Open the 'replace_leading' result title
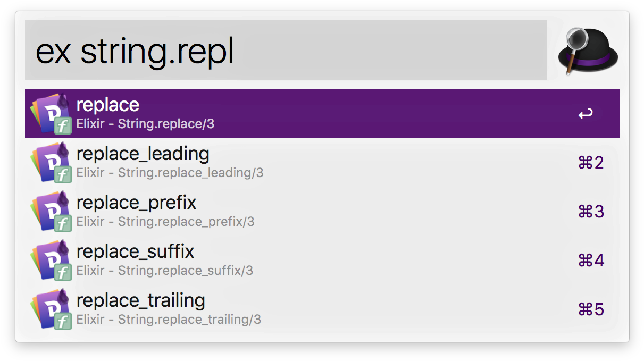Image resolution: width=644 pixels, height=361 pixels. point(143,154)
